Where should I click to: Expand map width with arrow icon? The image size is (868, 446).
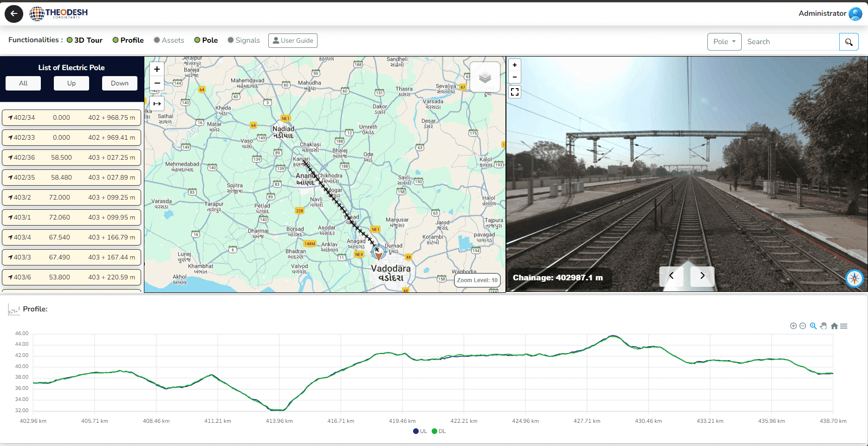(157, 103)
